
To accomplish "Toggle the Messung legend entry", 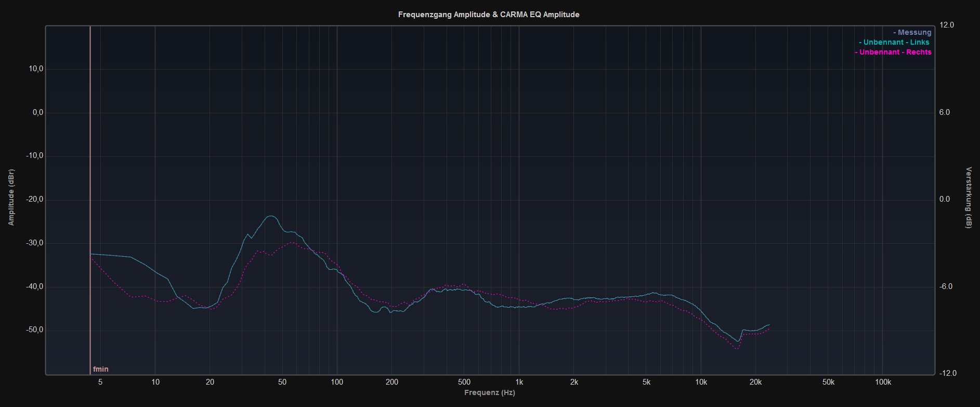I will (x=912, y=32).
